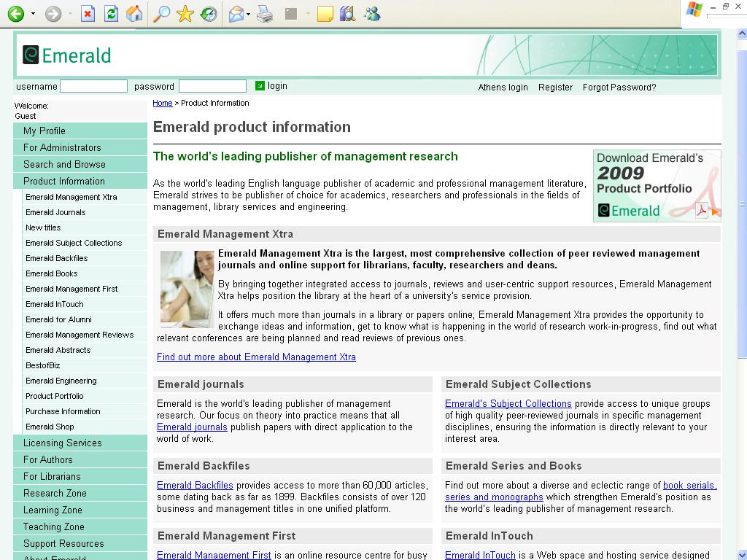The image size is (747, 560).
Task: Click the PDF icon on the Portfolio banner
Action: [701, 209]
